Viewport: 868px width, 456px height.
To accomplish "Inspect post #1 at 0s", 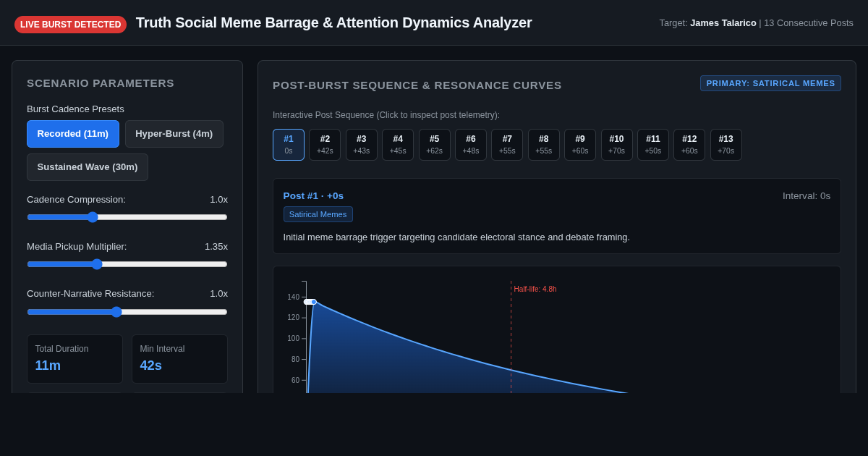I will coord(289,145).
